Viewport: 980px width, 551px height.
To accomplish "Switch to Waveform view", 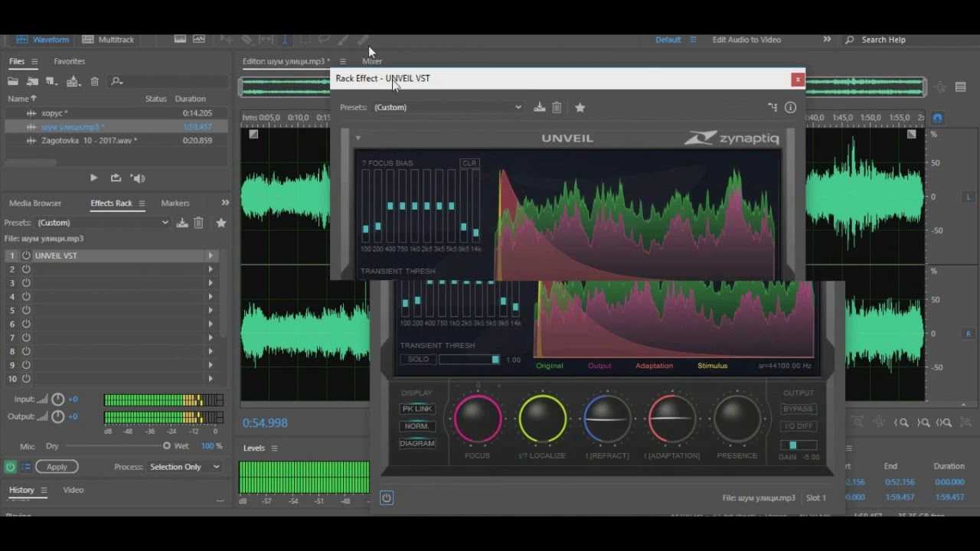I will 43,39.
